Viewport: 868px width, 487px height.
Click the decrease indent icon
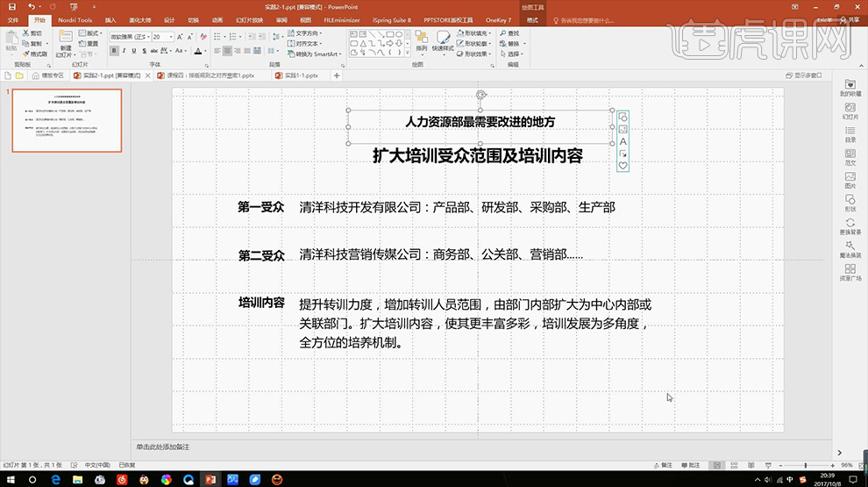252,37
